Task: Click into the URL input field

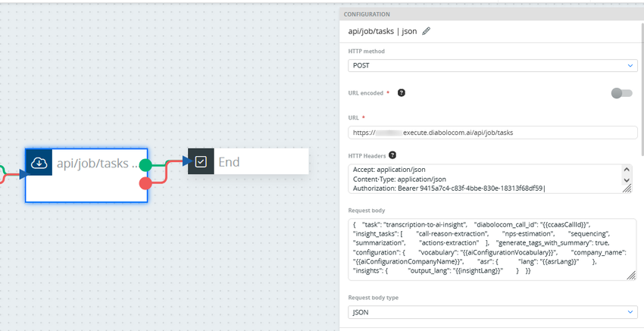Action: (492, 133)
